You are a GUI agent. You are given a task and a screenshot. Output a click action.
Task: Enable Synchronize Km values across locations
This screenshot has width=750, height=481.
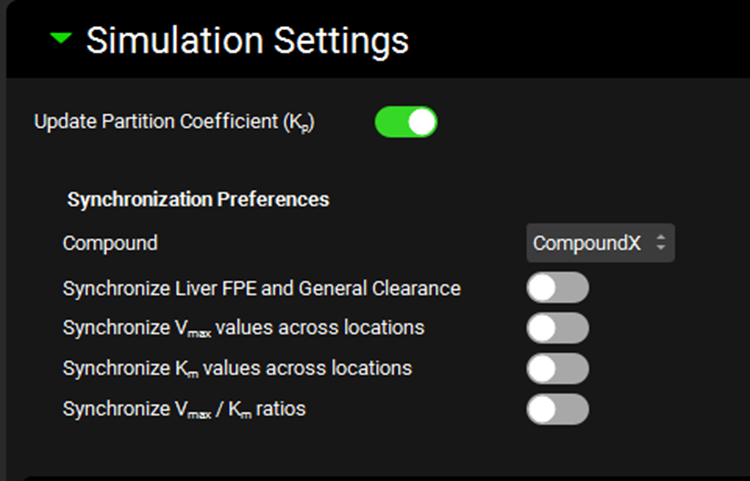tap(557, 368)
